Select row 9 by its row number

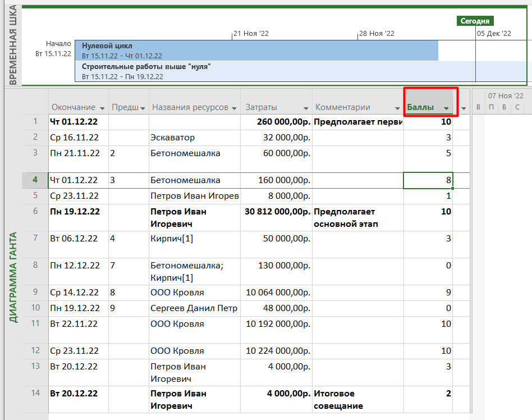tap(35, 292)
